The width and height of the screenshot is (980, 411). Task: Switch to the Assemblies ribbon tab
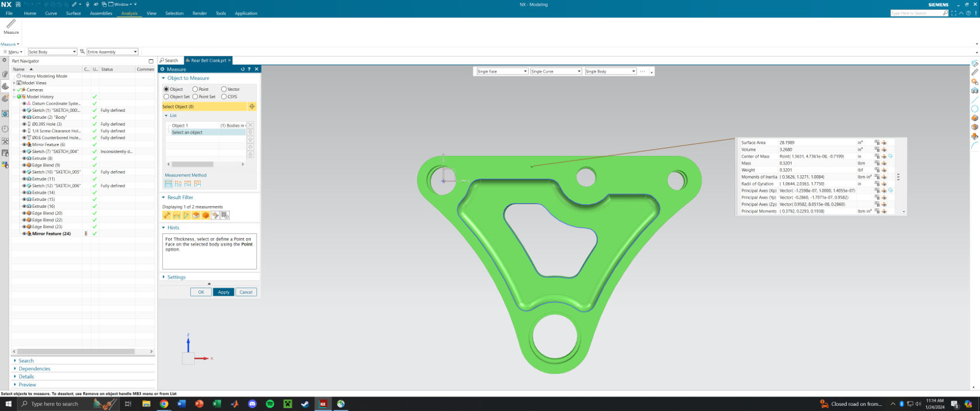[x=101, y=13]
